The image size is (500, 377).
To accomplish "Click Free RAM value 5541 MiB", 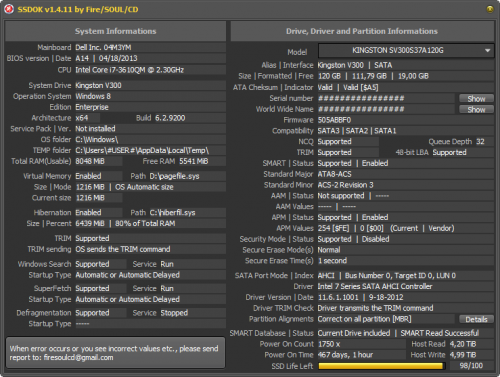I will point(194,161).
